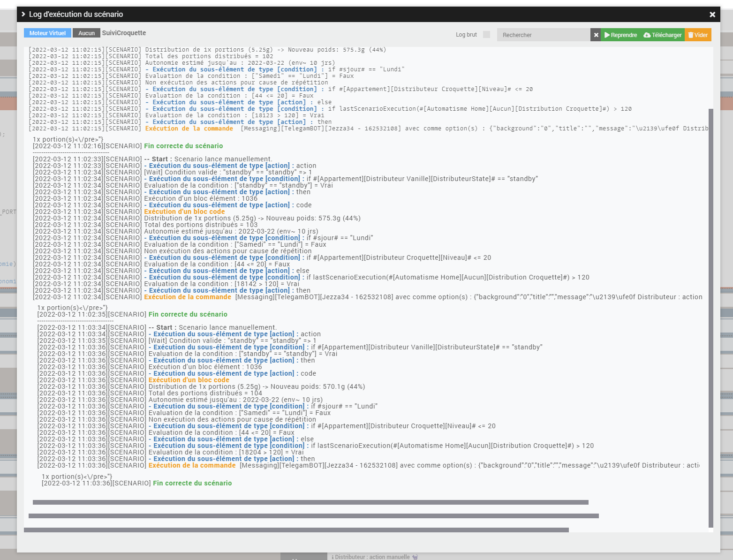Click the orange Exécution de la commande text
Screen dimensions: 733x560
191,465
